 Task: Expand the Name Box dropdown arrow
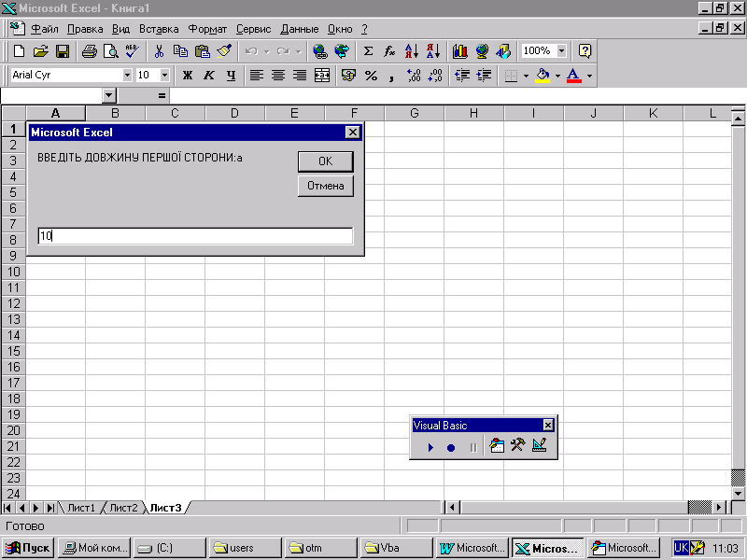click(109, 96)
